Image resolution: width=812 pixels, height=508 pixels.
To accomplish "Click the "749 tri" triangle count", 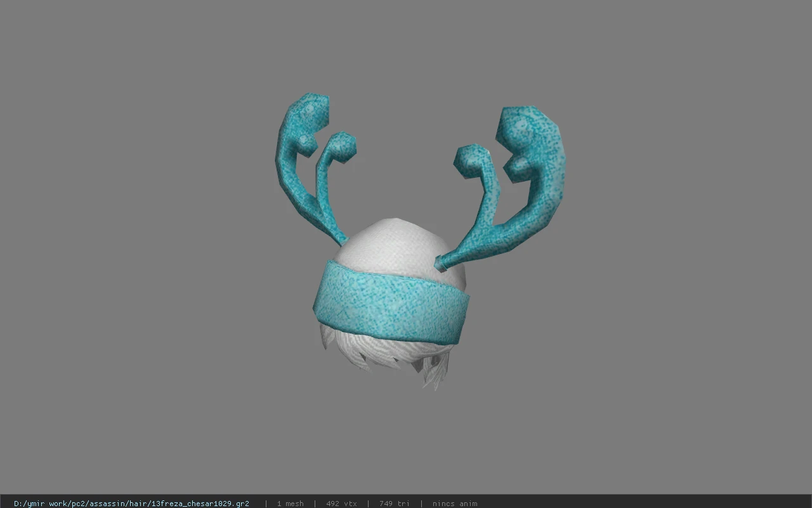I will pyautogui.click(x=395, y=504).
